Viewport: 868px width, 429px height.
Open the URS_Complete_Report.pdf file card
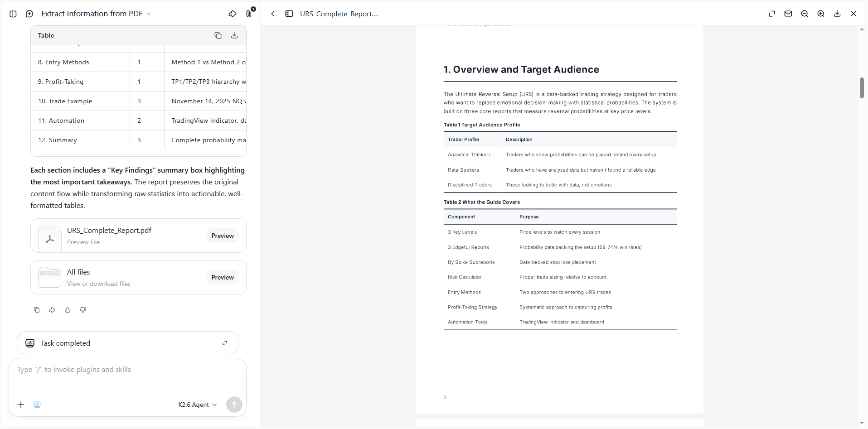(138, 236)
